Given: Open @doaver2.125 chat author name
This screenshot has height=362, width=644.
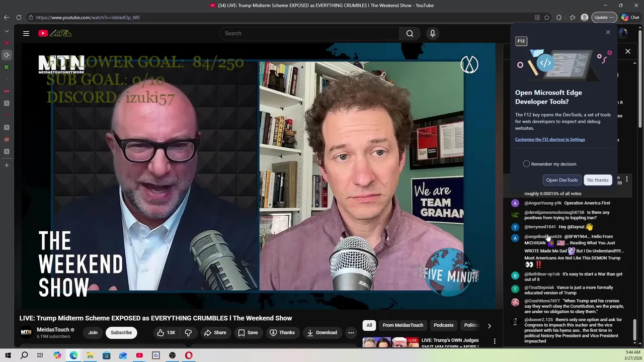Looking at the screenshot, I should click(x=538, y=319).
